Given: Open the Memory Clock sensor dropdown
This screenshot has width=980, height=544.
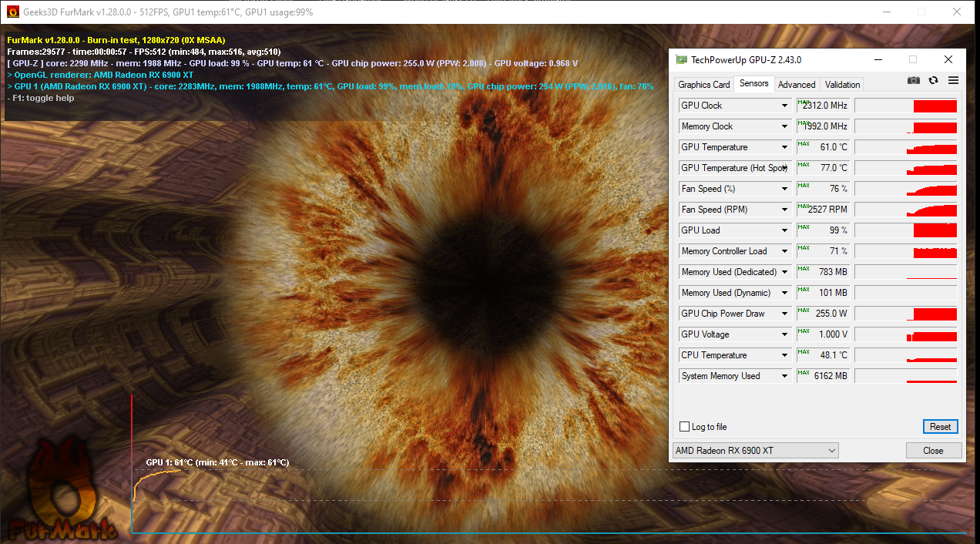Looking at the screenshot, I should click(x=785, y=126).
